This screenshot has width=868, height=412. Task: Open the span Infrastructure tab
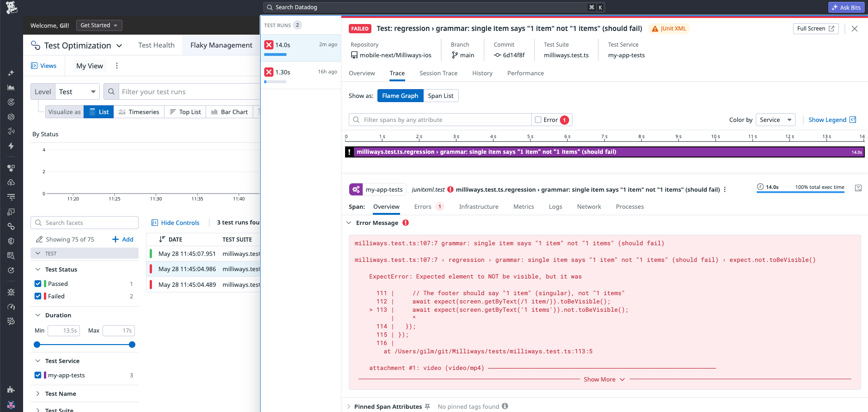(x=479, y=206)
